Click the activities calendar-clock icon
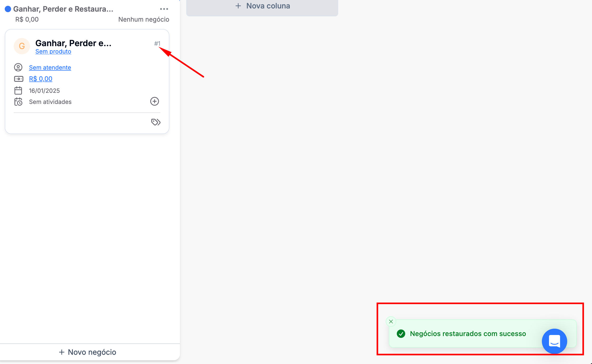The width and height of the screenshot is (592, 364). pos(18,102)
